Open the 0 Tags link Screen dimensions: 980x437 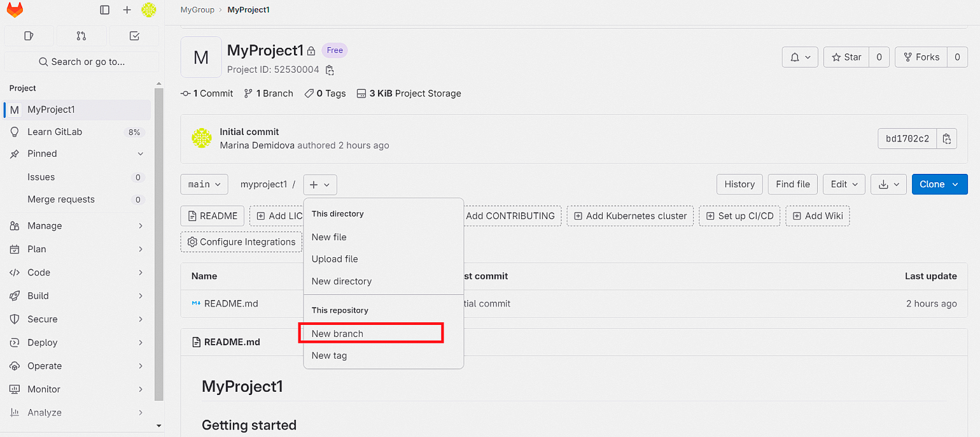tap(325, 93)
